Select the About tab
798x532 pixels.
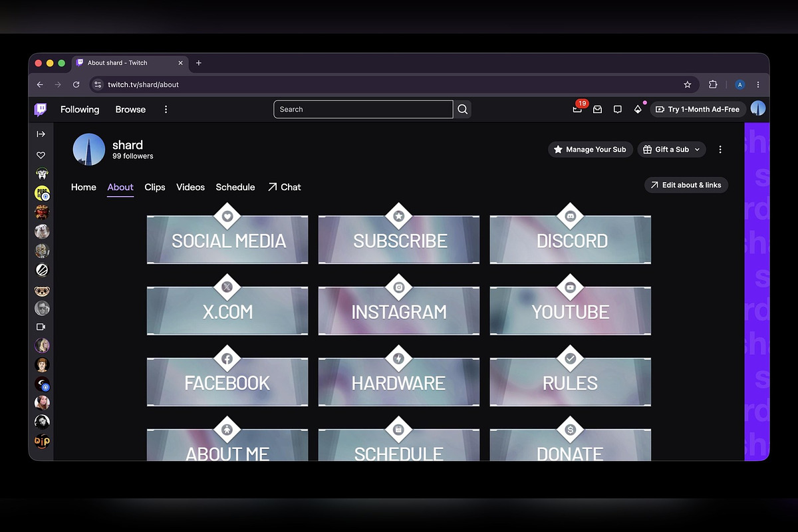120,187
